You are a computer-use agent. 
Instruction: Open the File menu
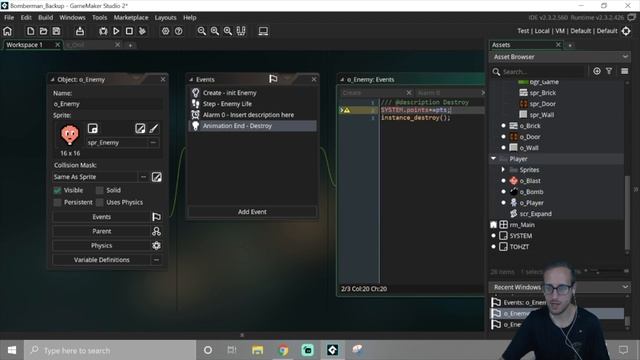tap(9, 18)
